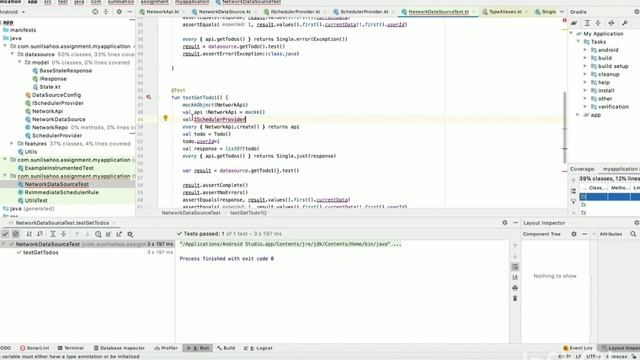Screen dimensions: 640x360
Task: Clear the Run console with trash icon
Action: click(x=515, y=298)
